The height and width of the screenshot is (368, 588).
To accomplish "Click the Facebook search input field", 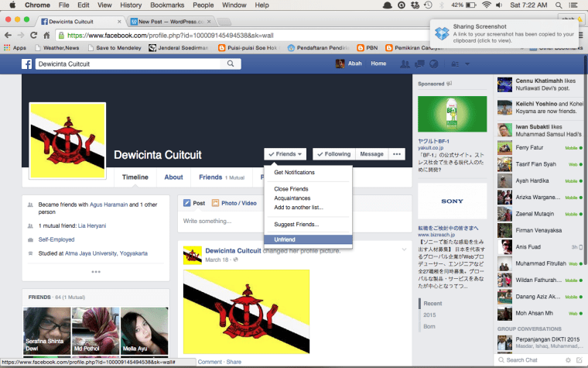I will click(x=129, y=64).
